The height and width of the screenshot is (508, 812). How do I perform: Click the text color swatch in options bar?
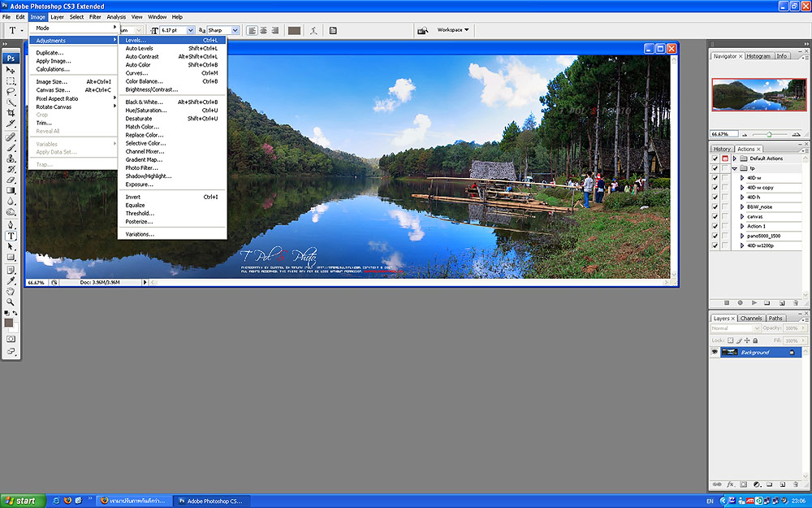294,30
